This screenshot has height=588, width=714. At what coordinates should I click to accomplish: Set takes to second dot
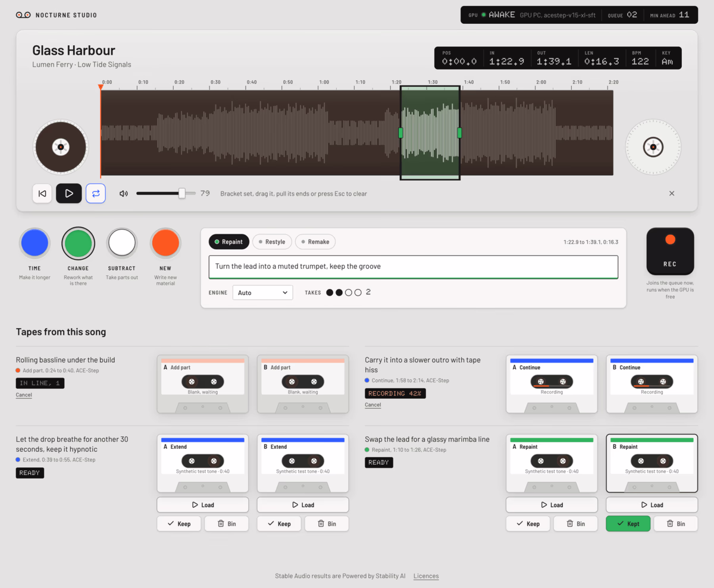pyautogui.click(x=339, y=293)
